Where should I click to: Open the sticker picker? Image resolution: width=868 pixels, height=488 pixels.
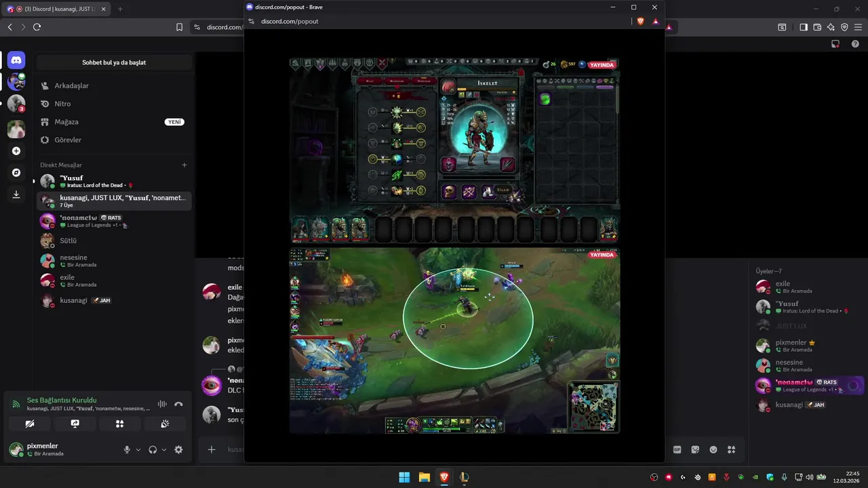(695, 449)
